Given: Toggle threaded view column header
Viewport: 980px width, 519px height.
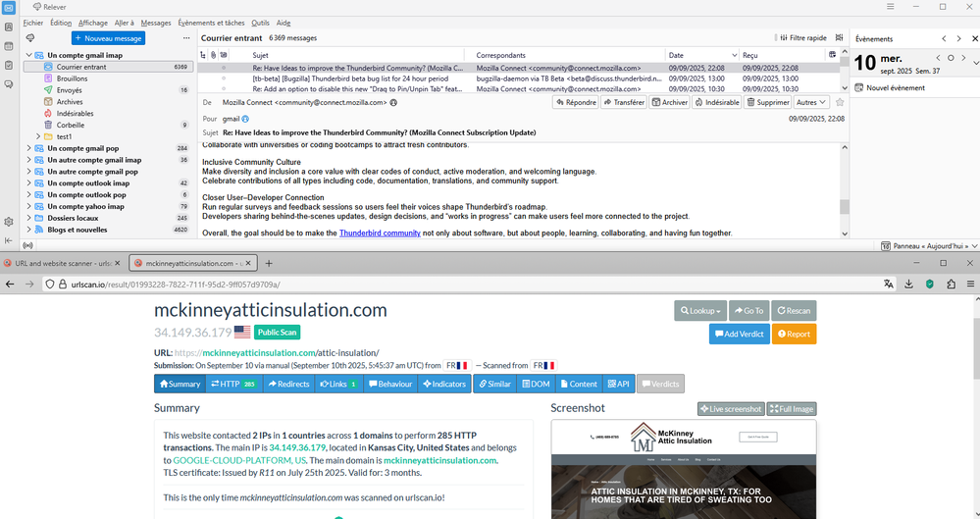Looking at the screenshot, I should (204, 55).
